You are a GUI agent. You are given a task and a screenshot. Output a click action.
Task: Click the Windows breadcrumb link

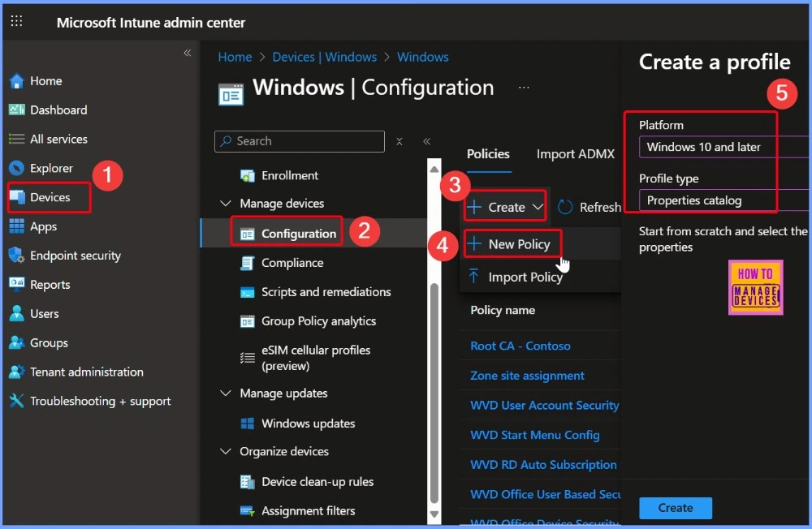tap(422, 57)
